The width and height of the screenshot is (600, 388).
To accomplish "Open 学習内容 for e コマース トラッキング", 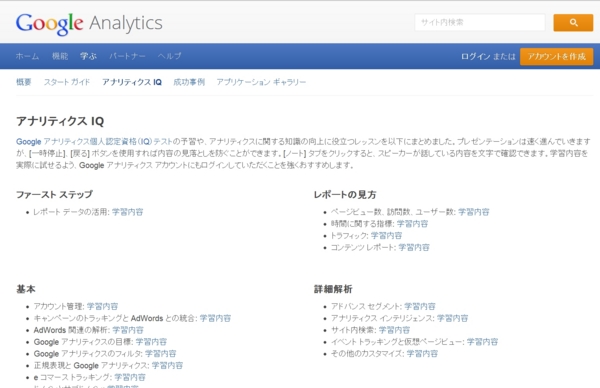I will coord(130,378).
